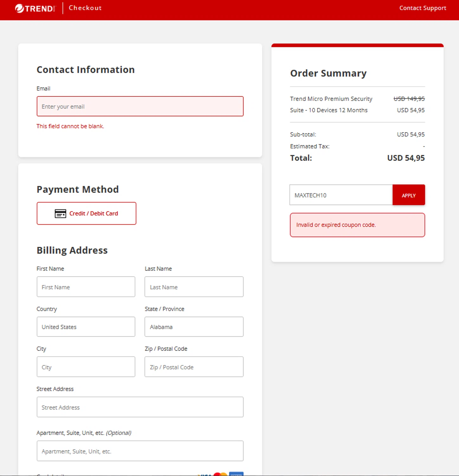Click the Trend Micro logo

tap(35, 8)
